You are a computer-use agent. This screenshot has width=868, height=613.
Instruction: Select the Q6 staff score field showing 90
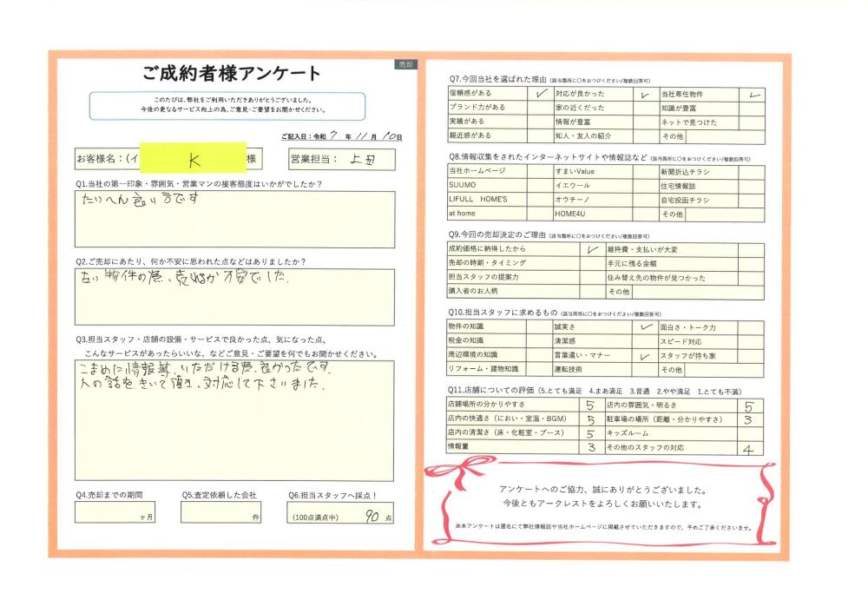(x=340, y=514)
